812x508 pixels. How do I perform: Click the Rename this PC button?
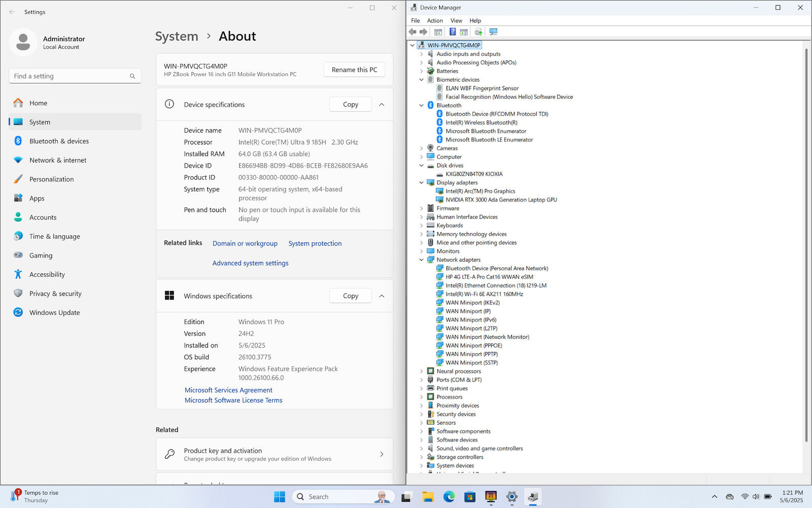point(354,70)
